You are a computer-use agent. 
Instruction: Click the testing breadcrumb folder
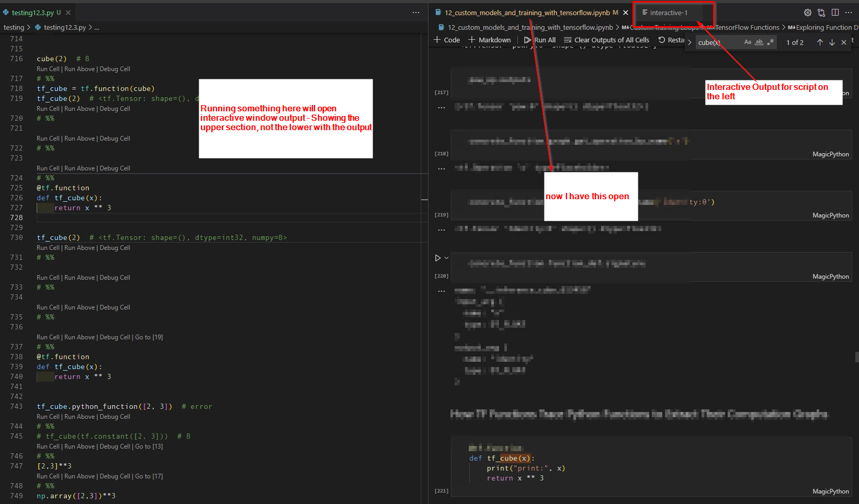14,27
